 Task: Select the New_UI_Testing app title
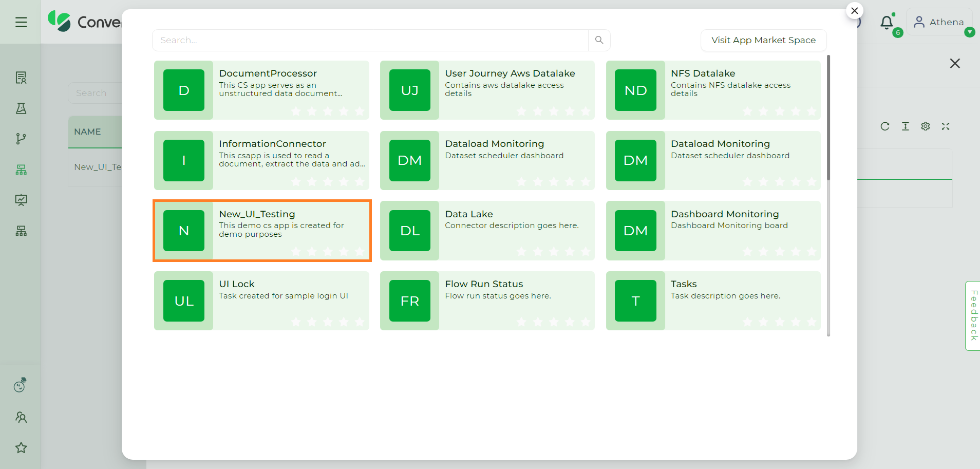[x=257, y=214]
